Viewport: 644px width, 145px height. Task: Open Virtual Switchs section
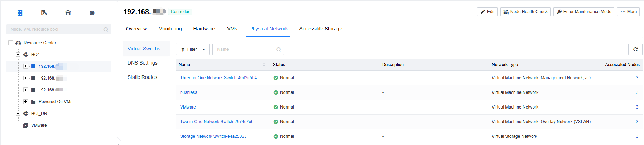146,49
